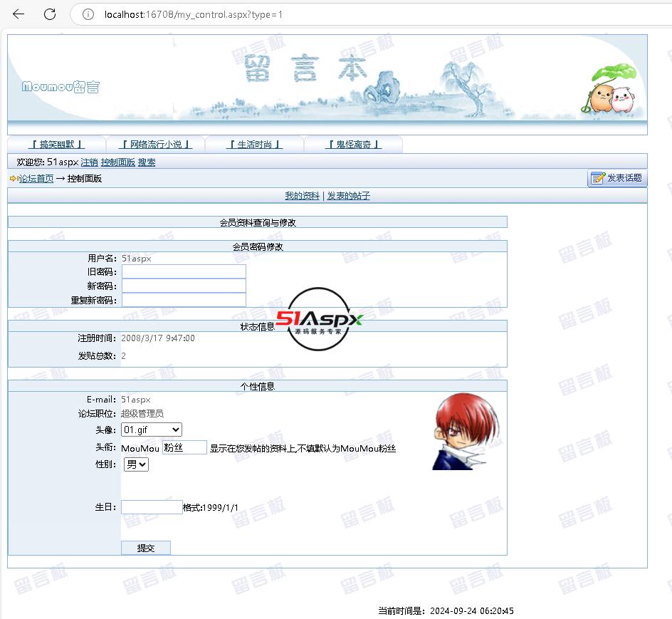
Task: Click the browser back arrow
Action: (19, 14)
